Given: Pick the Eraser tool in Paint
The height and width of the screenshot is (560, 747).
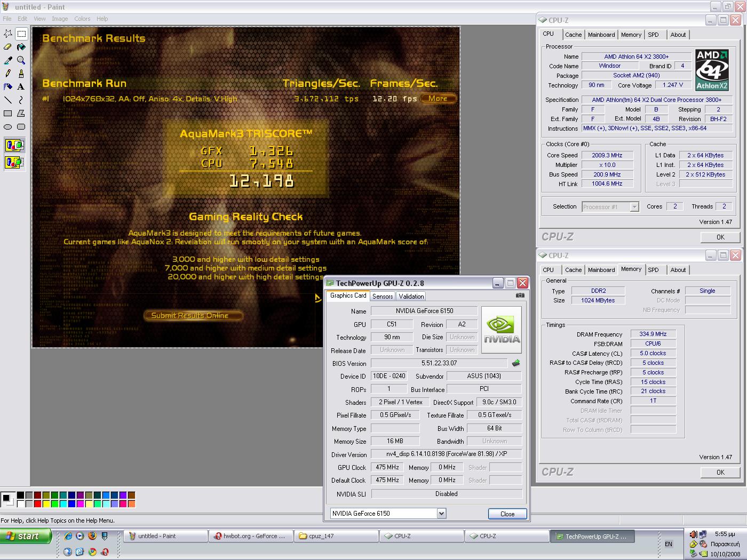Looking at the screenshot, I should coord(8,47).
